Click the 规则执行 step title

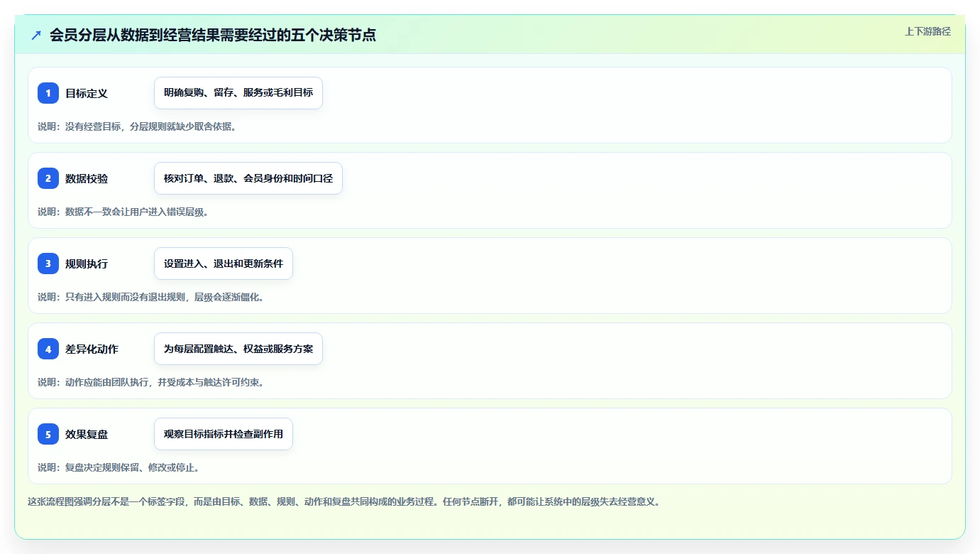[87, 264]
